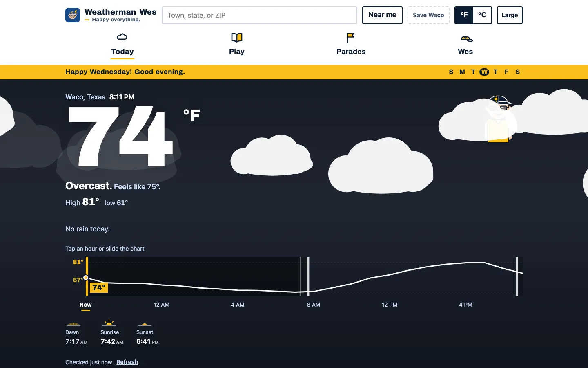Click the High 81° text
The height and width of the screenshot is (368, 588).
pyautogui.click(x=82, y=202)
